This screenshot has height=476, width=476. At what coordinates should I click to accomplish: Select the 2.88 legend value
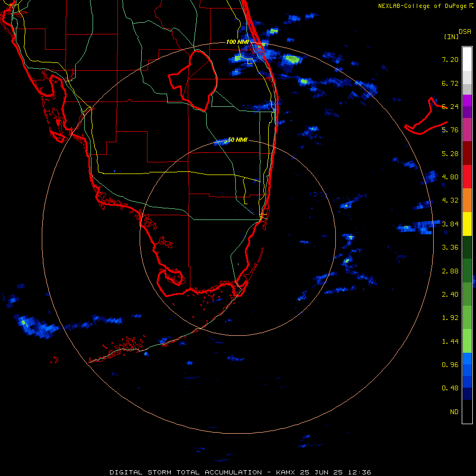(450, 271)
